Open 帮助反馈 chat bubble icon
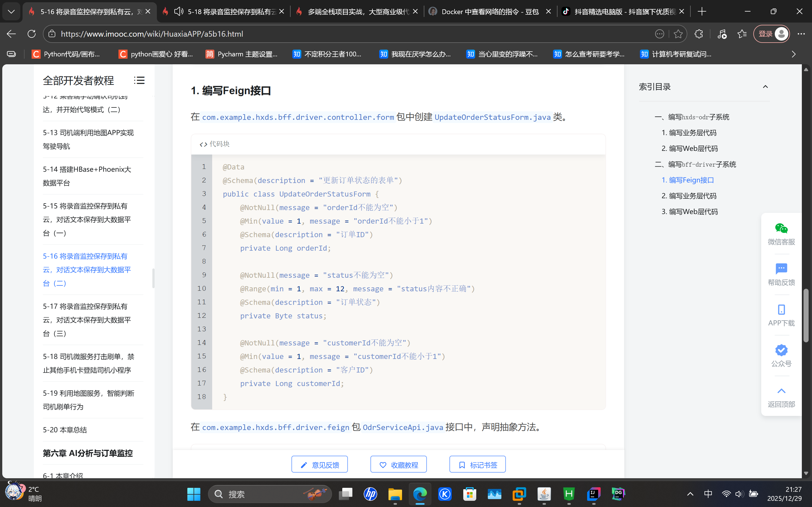The height and width of the screenshot is (507, 812). click(x=781, y=269)
